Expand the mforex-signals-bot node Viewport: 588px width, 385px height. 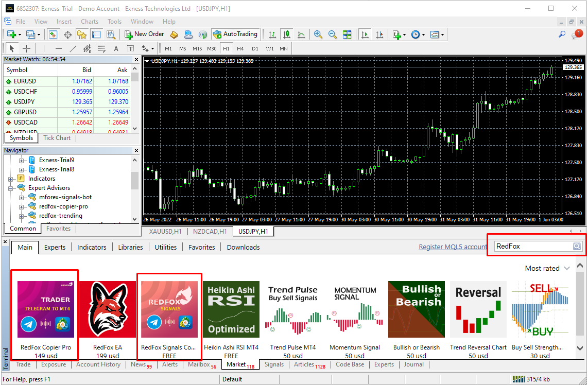pyautogui.click(x=22, y=198)
